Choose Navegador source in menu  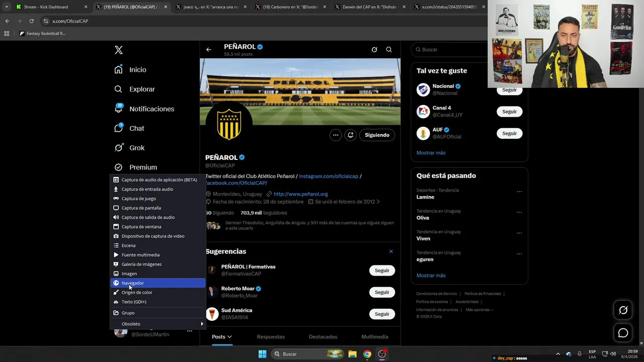[x=158, y=283]
